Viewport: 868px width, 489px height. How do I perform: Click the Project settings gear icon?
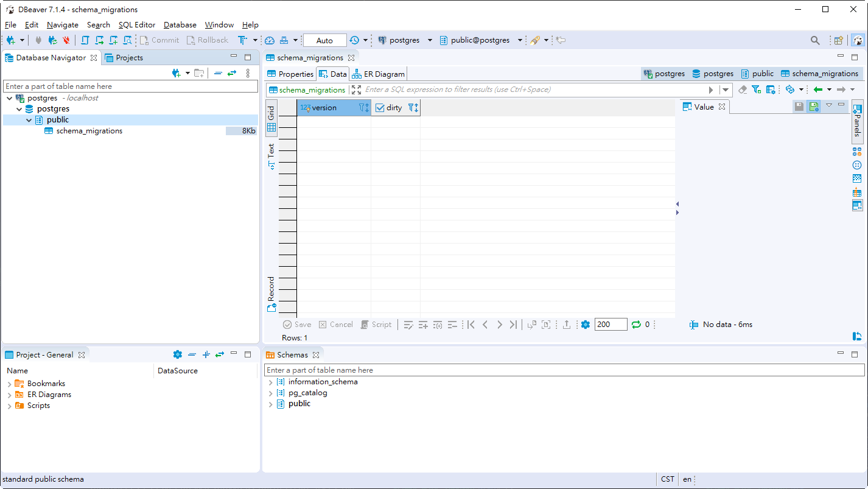[178, 354]
